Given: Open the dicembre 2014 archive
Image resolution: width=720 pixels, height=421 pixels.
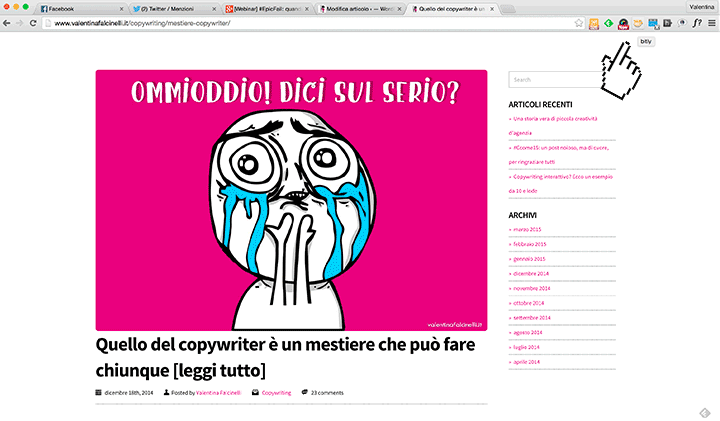Looking at the screenshot, I should click(531, 273).
